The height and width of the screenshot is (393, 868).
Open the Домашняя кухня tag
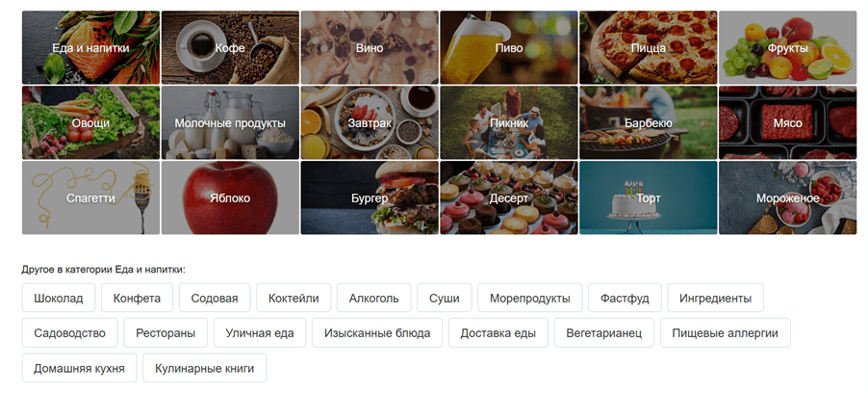tap(79, 368)
